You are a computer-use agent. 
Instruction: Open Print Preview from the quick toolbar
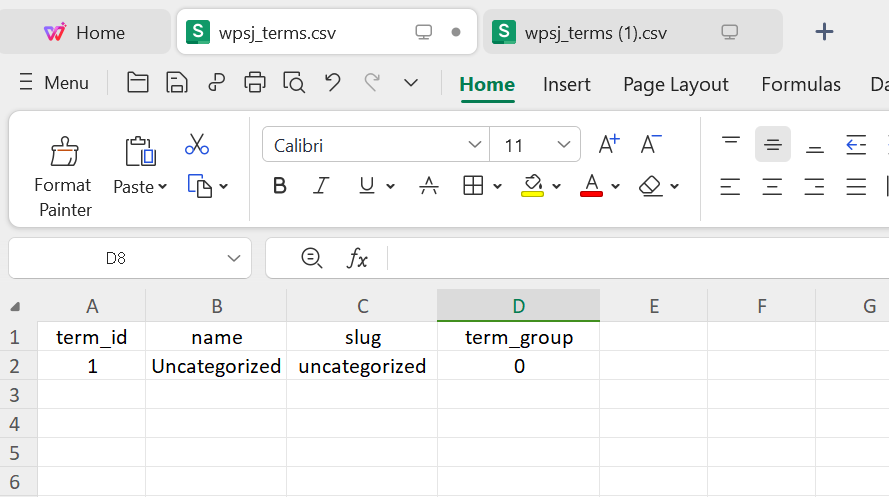tap(293, 83)
